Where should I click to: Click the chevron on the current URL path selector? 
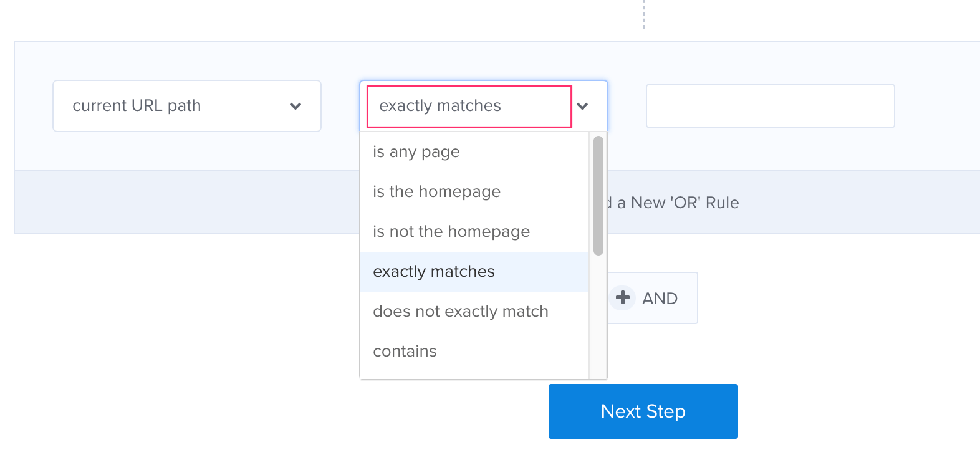[295, 106]
